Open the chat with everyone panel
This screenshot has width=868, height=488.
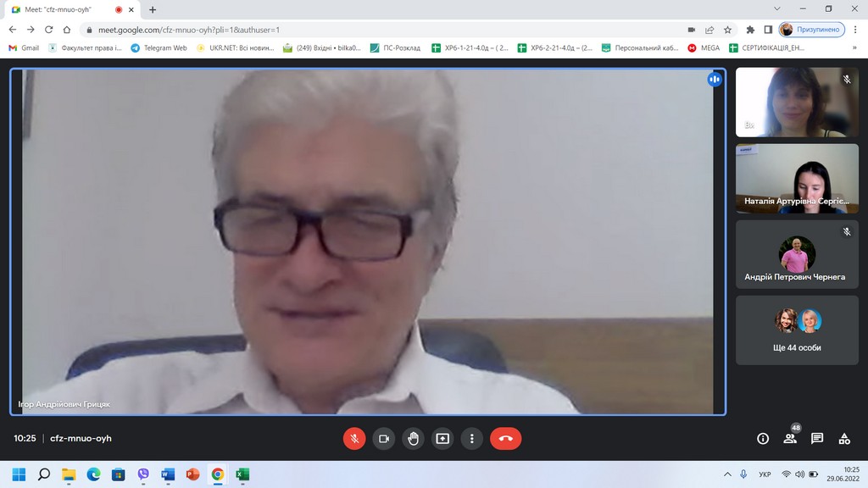coord(817,439)
